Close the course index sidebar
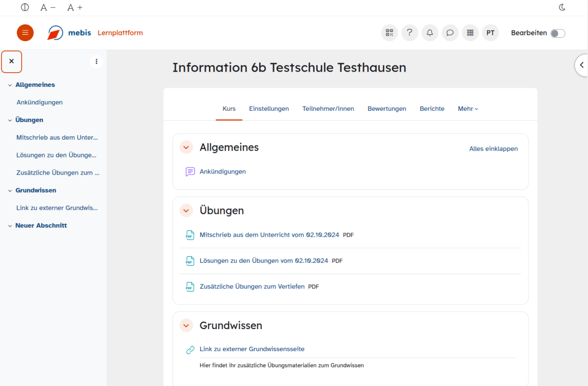 pyautogui.click(x=12, y=61)
